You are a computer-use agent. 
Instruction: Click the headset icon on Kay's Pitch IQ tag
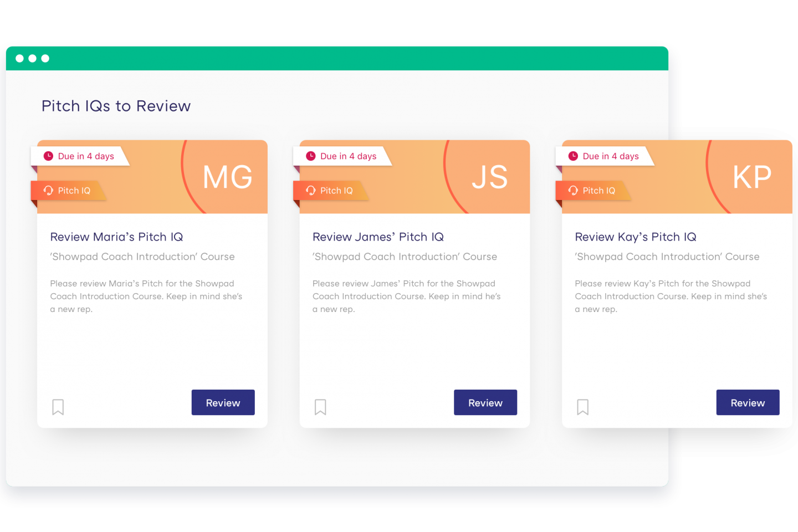pos(573,190)
